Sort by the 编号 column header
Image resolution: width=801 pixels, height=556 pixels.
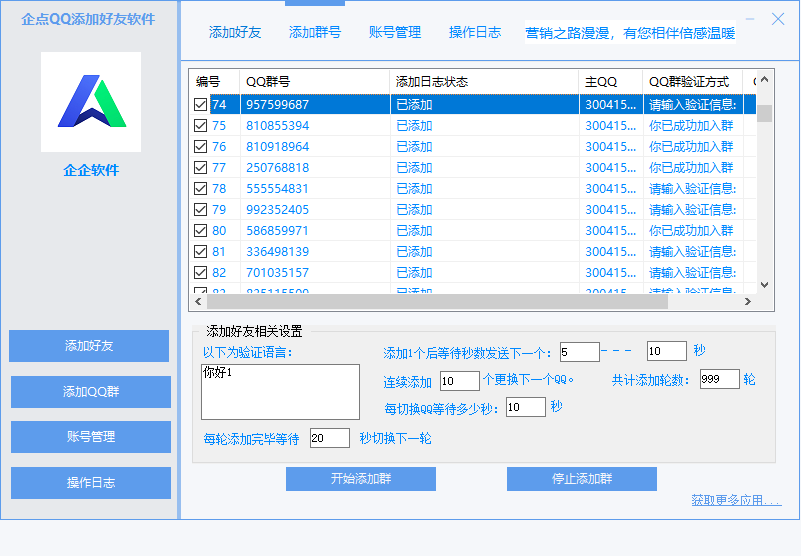coord(214,82)
